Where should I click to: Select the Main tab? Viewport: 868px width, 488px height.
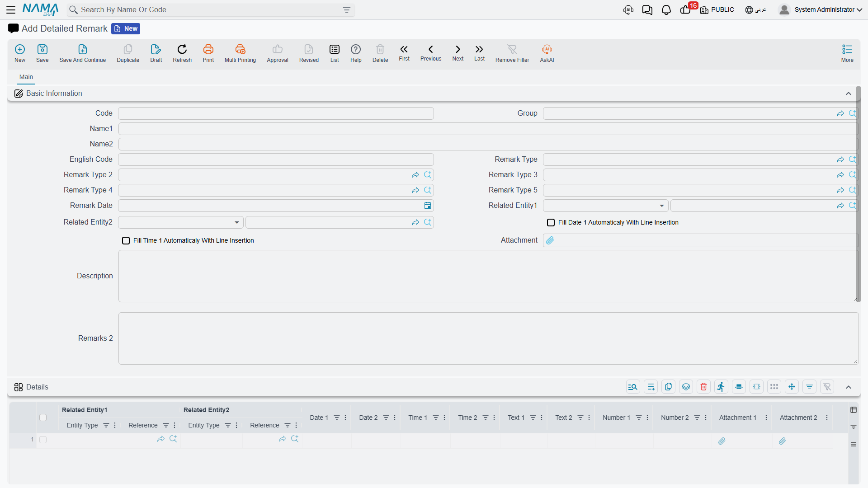click(x=26, y=77)
